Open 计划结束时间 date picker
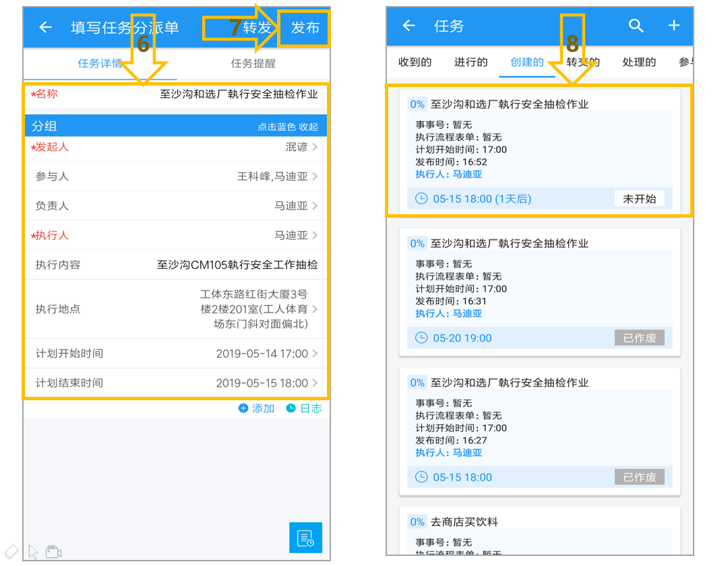Screen dimensions: 728x566 pos(176,383)
